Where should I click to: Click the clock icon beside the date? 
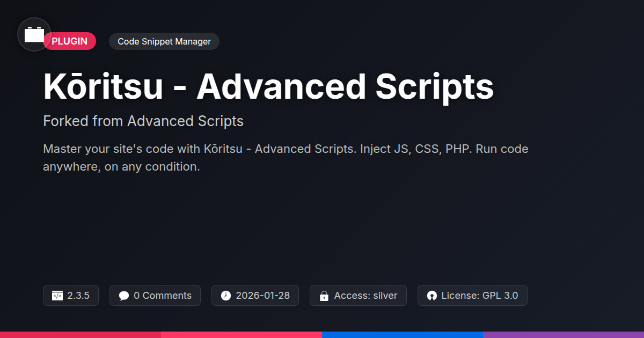226,296
